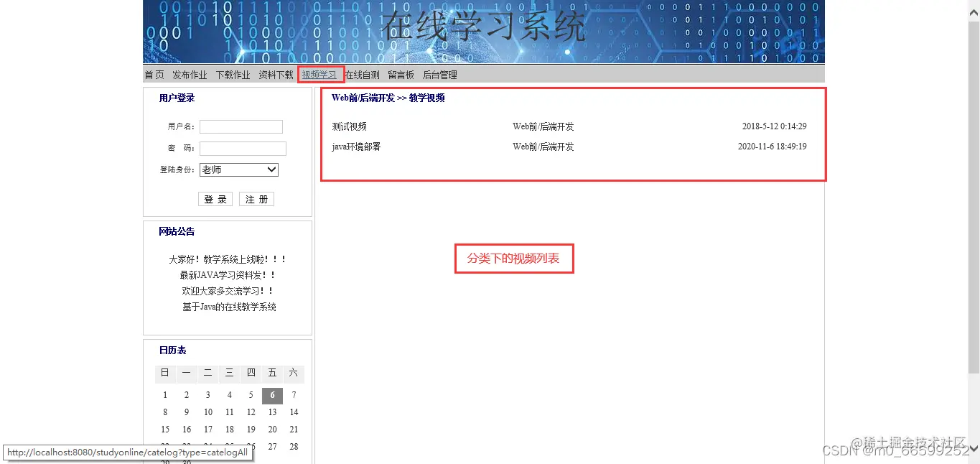Open the 首页 navigation menu item
980x464 pixels.
click(x=154, y=74)
